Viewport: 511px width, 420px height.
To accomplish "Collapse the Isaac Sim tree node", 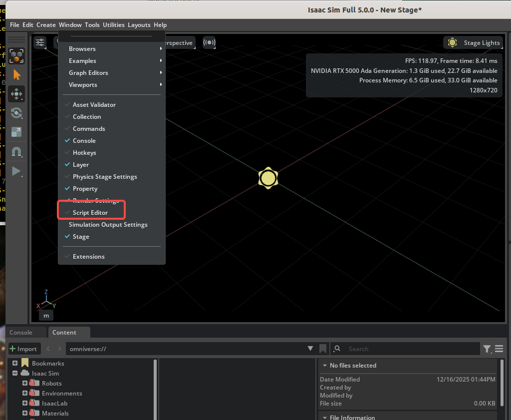I will pos(15,373).
